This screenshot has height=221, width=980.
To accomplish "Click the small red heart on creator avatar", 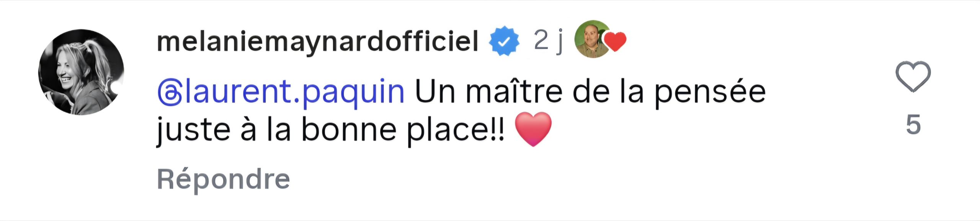I will click(x=615, y=41).
